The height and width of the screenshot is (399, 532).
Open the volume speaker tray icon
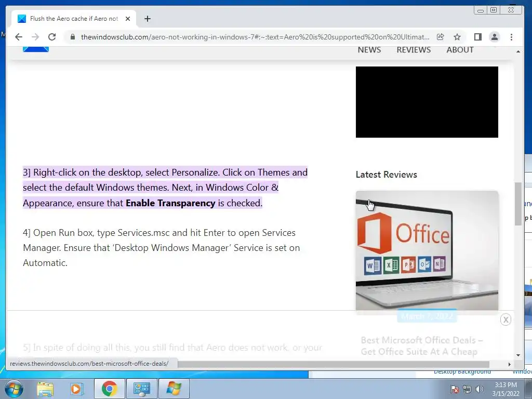click(x=479, y=389)
